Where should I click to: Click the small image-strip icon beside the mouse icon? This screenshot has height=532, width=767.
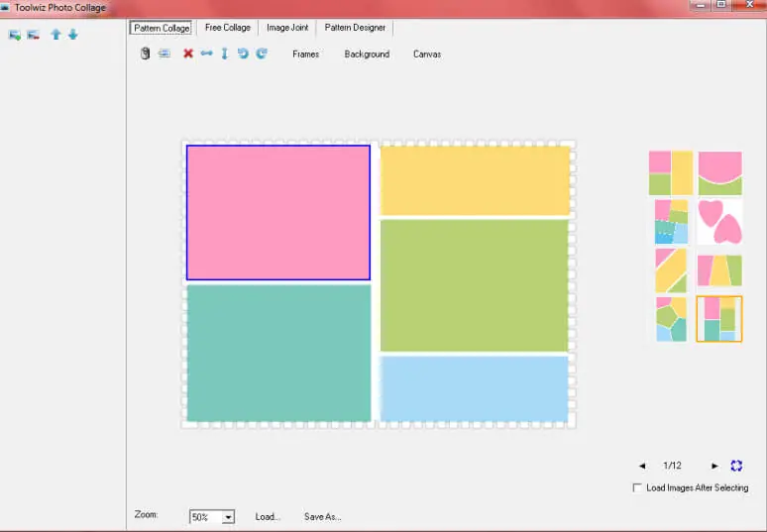(164, 53)
